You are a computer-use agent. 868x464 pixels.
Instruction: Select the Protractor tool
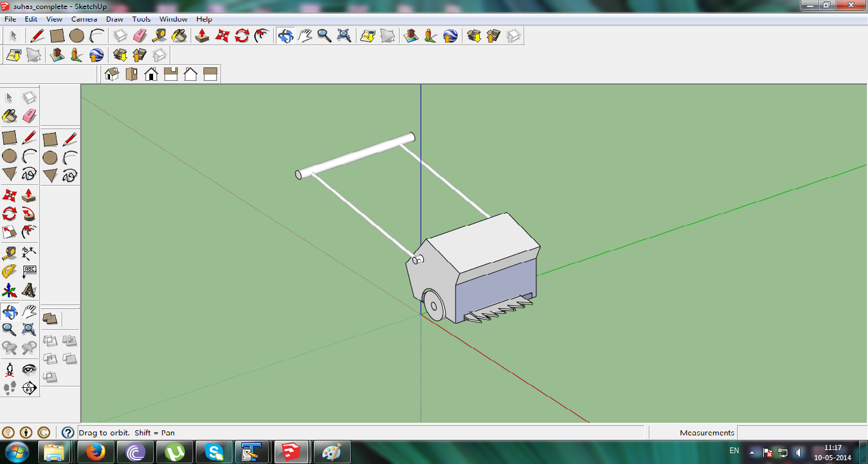(9, 272)
